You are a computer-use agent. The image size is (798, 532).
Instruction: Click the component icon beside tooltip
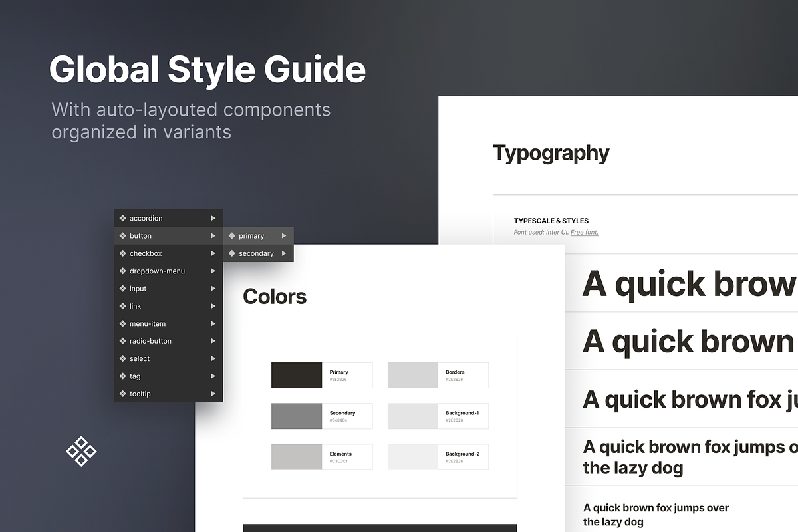(x=123, y=394)
